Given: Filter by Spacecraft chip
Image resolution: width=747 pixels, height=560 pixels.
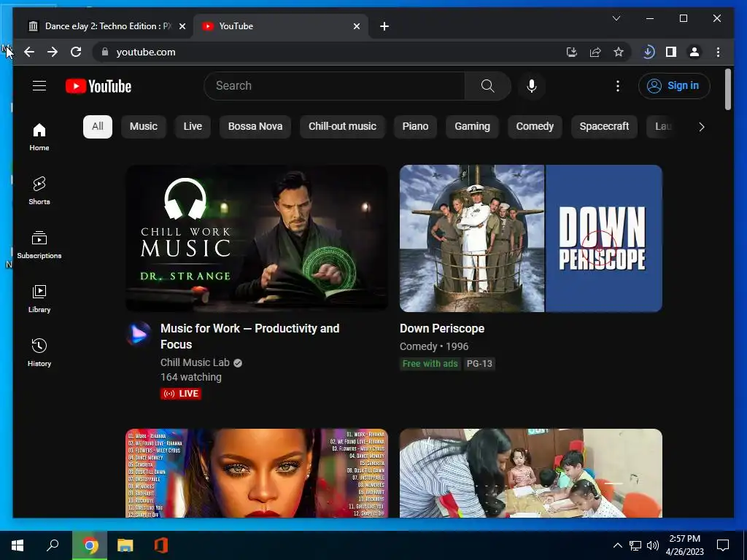Looking at the screenshot, I should click(x=604, y=127).
